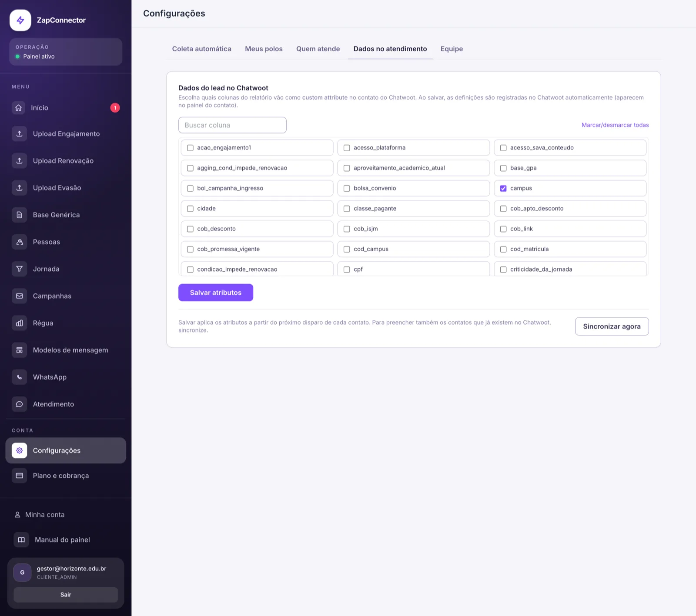The image size is (696, 616).
Task: Enable the acesso_plataforma checkbox
Action: point(347,148)
